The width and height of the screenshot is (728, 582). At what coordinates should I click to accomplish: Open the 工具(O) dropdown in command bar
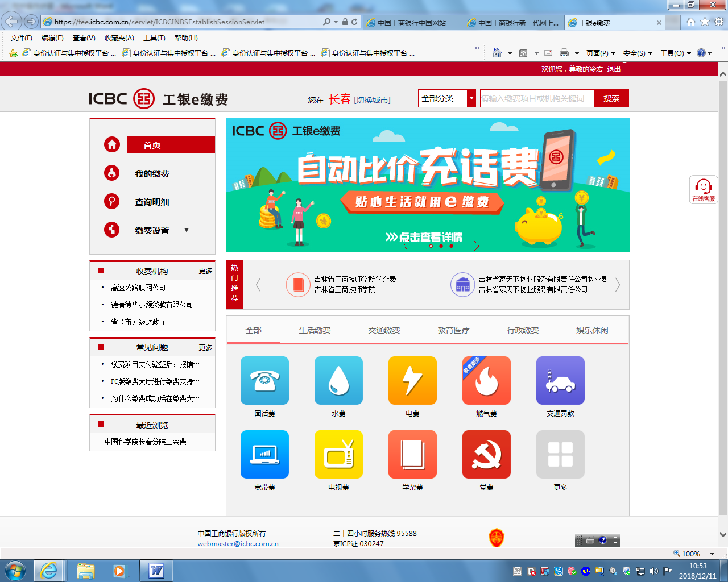[676, 53]
